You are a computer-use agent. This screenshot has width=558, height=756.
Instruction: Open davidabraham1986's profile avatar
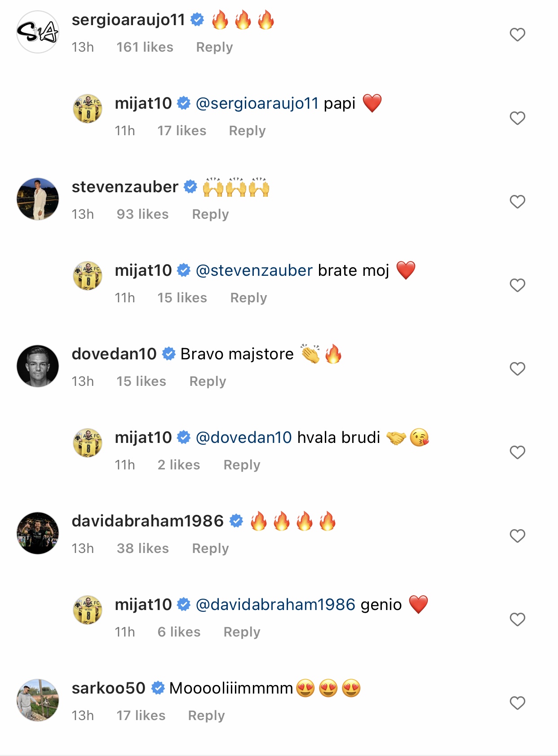tap(38, 533)
